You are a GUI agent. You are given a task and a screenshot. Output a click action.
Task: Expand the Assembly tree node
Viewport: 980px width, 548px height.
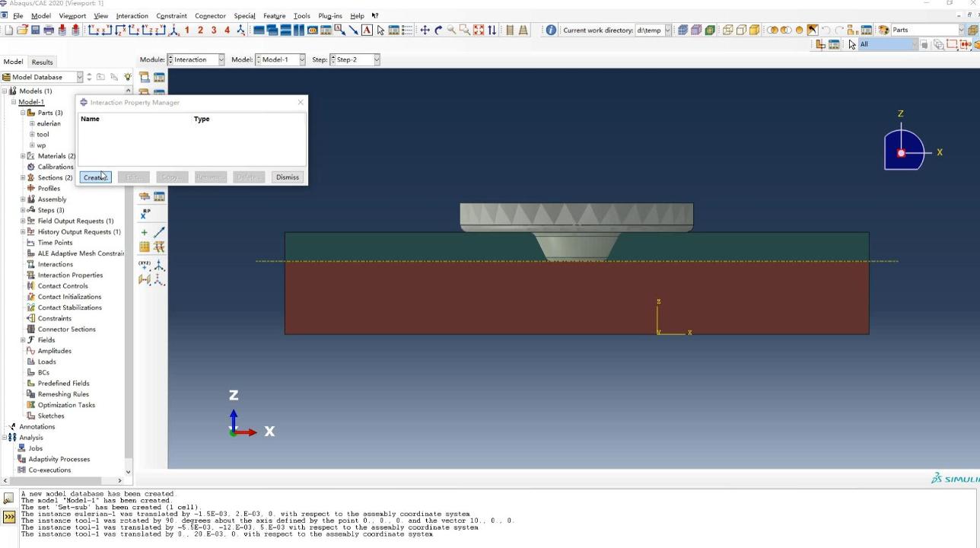[23, 199]
